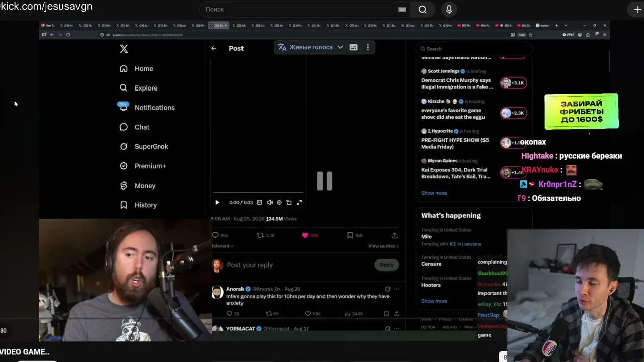
Task: Click Show more under What's happening
Action: coord(434,301)
